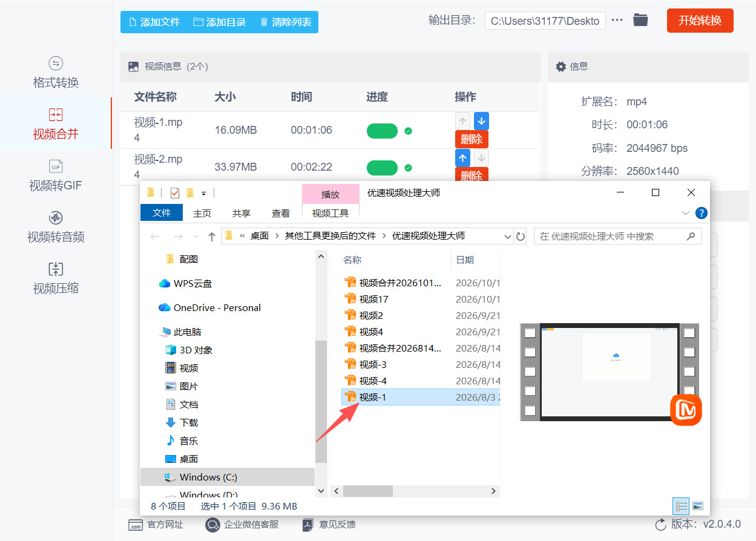Click the 播放 contextual tab header

[x=330, y=194]
